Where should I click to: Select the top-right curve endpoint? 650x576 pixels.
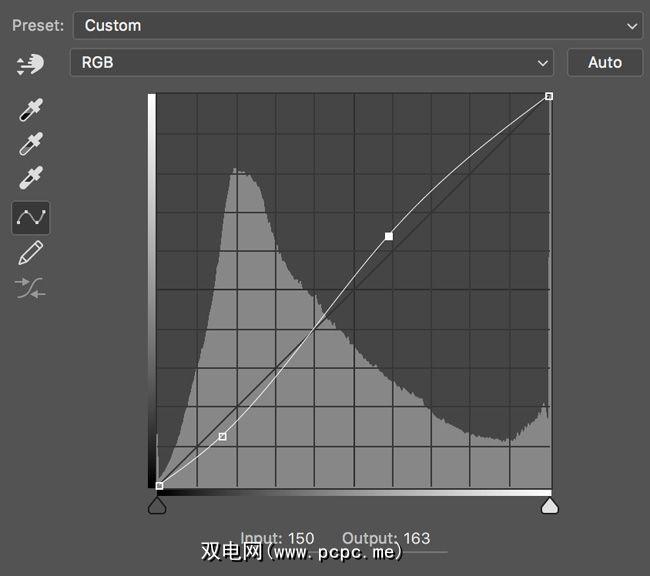549,96
